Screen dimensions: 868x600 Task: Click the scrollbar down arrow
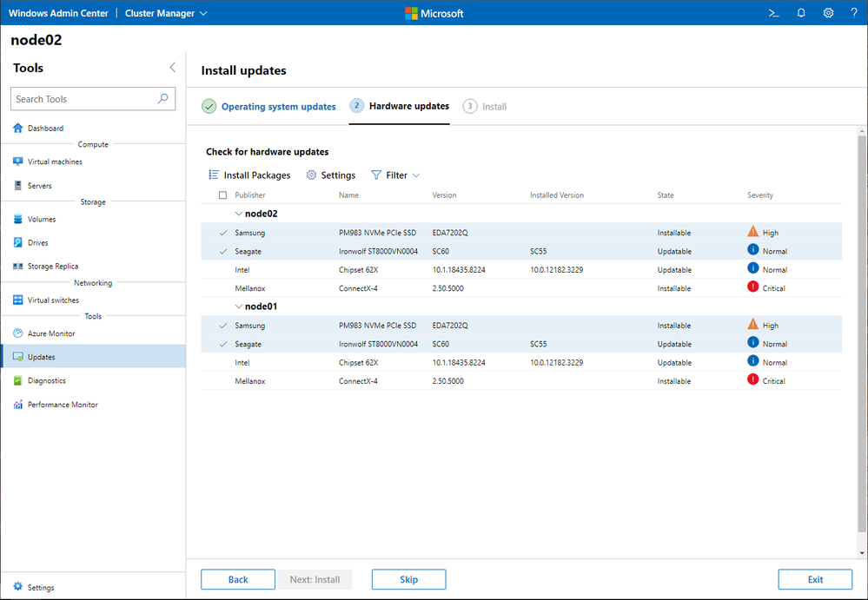point(862,552)
